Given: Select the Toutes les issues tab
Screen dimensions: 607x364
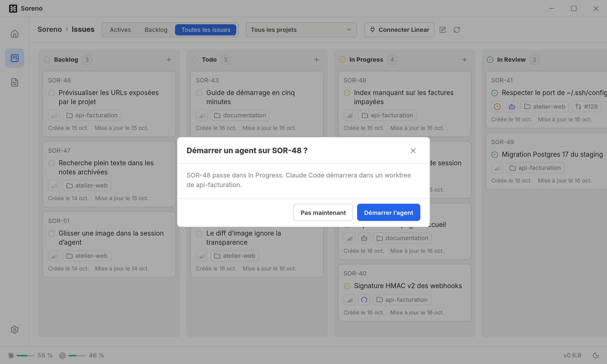Looking at the screenshot, I should [206, 30].
